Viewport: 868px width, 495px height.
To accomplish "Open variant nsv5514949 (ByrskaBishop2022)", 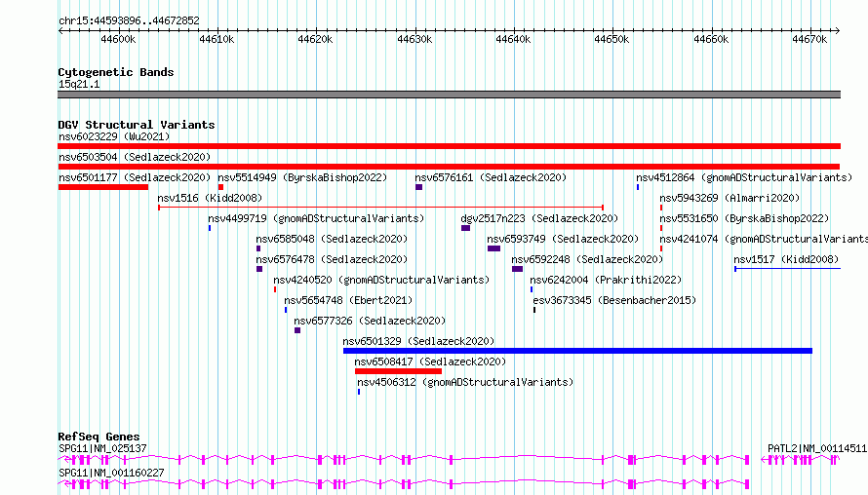I will (302, 177).
